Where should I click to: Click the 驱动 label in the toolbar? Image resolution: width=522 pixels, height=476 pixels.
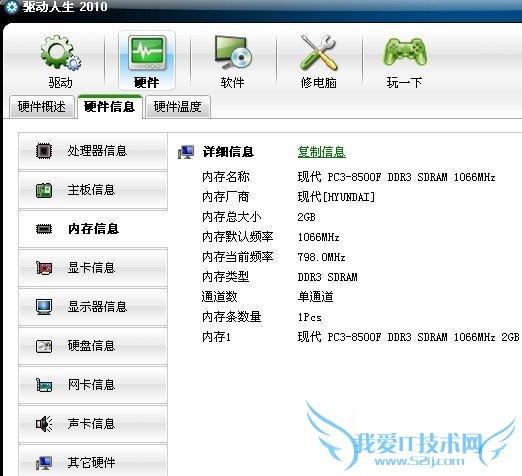(61, 82)
